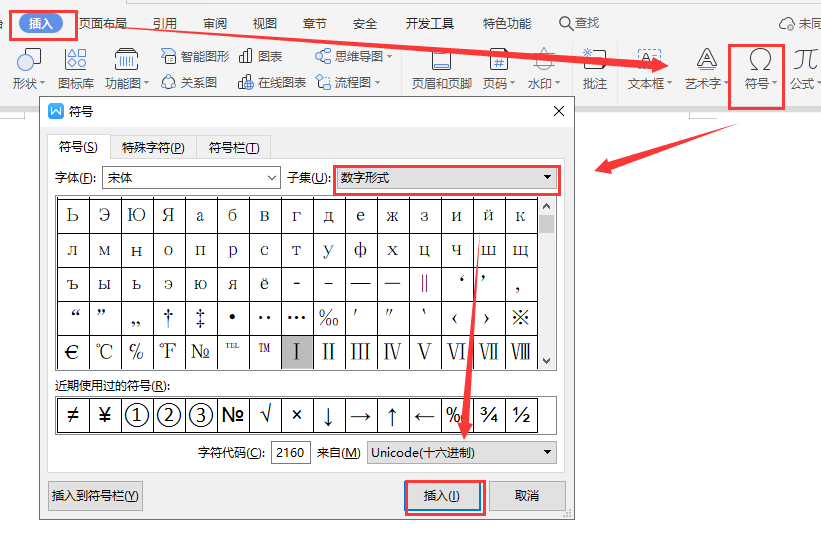Select Roman numeral Ⅷ symbol
The height and width of the screenshot is (544, 821).
tap(521, 352)
